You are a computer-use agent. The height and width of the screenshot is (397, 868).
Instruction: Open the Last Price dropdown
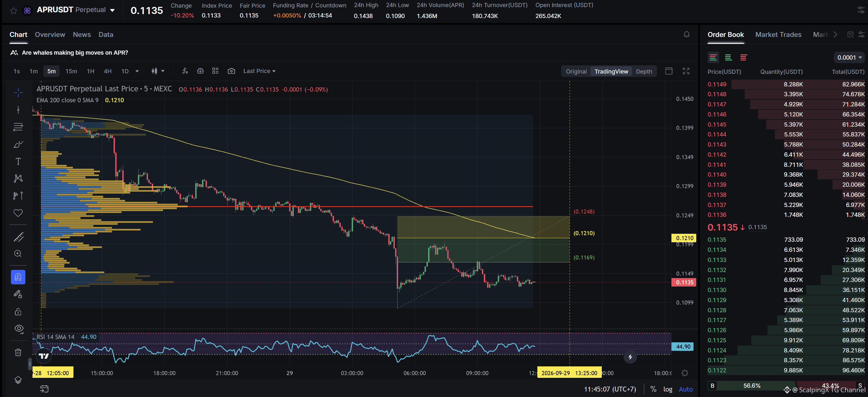coord(259,71)
